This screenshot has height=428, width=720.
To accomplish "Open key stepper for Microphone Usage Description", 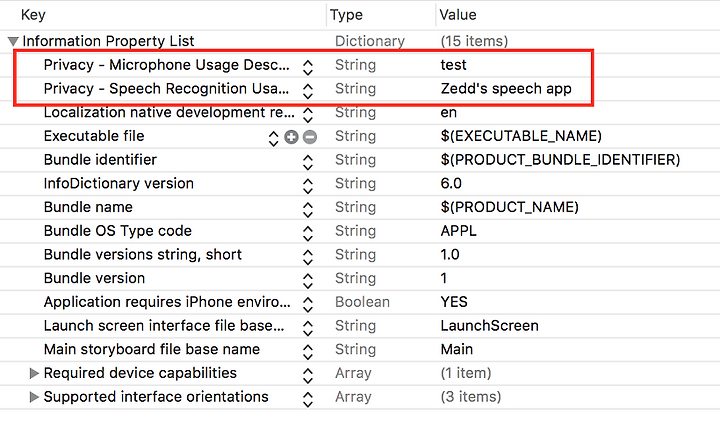I will [308, 68].
